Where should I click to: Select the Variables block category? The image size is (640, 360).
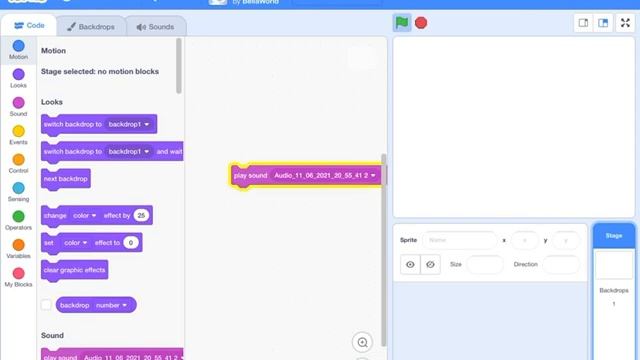click(x=18, y=249)
